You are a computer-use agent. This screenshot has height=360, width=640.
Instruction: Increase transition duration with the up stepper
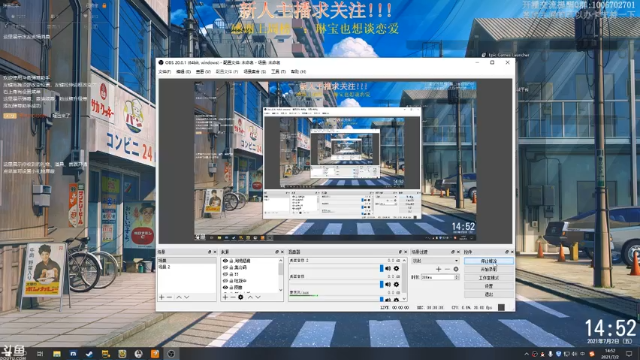457,276
